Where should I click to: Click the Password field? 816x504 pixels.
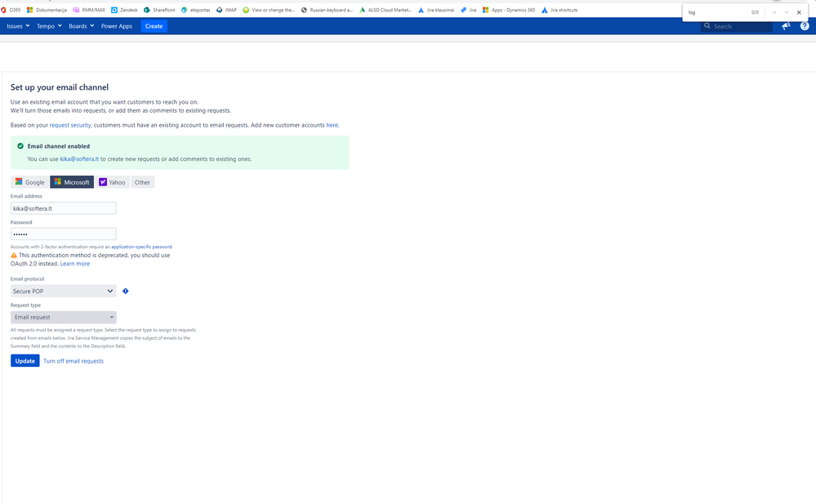(64, 234)
